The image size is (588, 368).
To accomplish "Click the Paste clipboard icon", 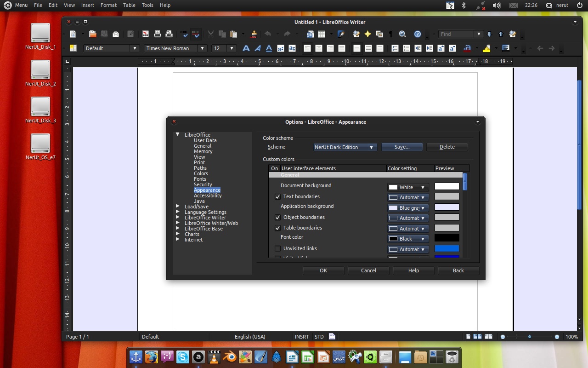I will [x=233, y=34].
